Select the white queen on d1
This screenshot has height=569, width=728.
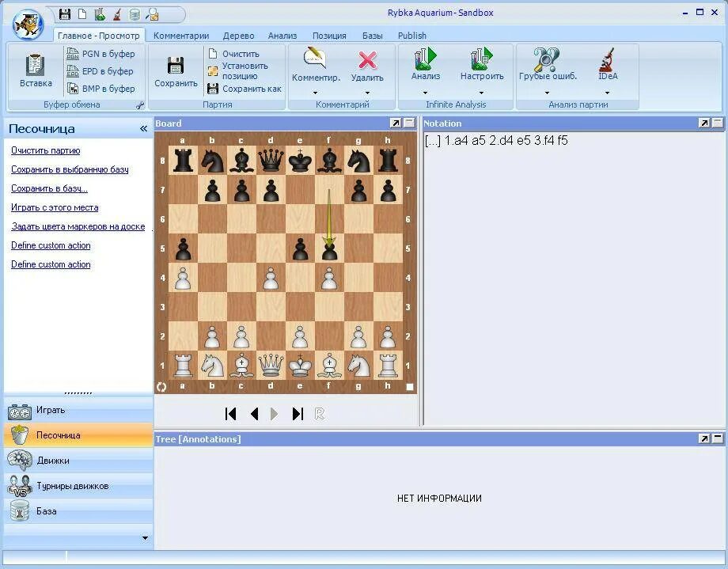(271, 365)
